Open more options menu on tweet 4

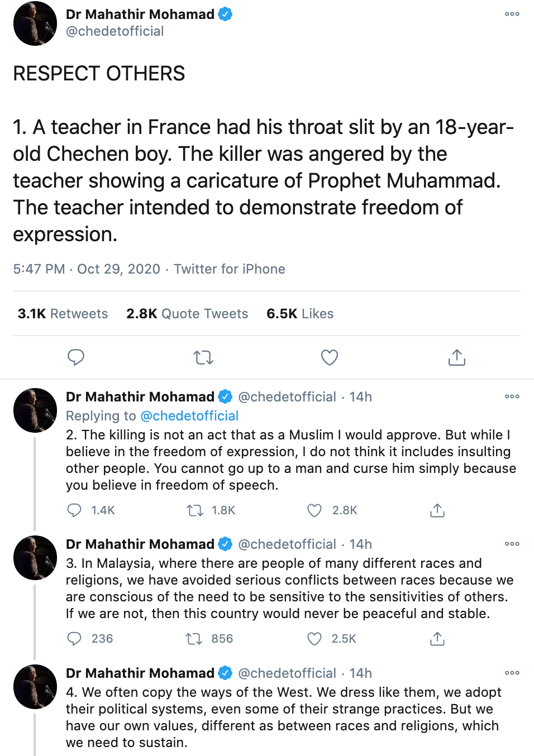click(512, 673)
